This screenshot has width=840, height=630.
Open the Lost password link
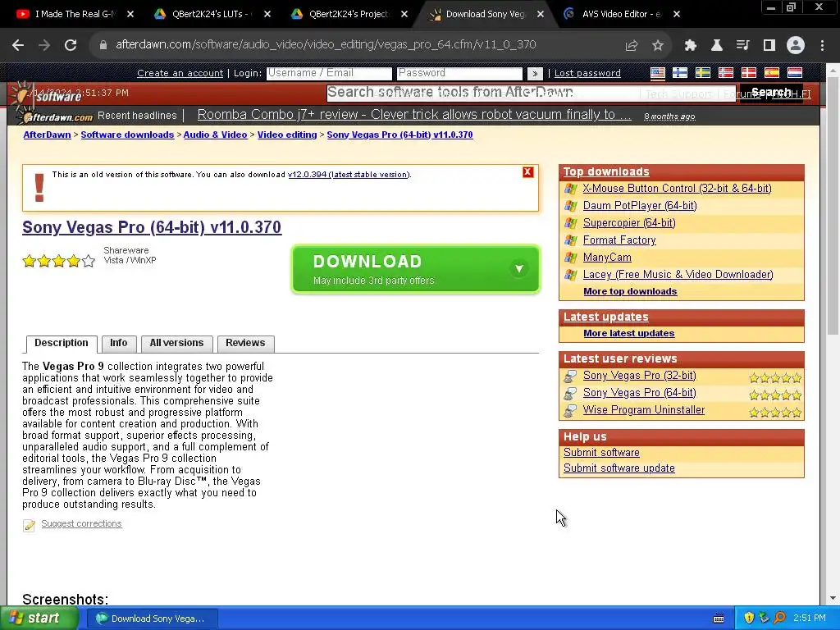(587, 73)
